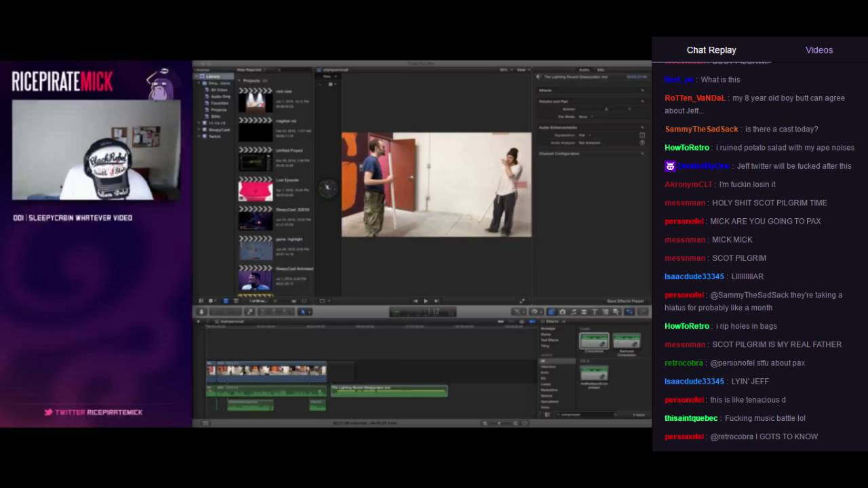Screen dimensions: 868x488
Task: Collapse the Projects group disclosure triangle
Action: 239,80
